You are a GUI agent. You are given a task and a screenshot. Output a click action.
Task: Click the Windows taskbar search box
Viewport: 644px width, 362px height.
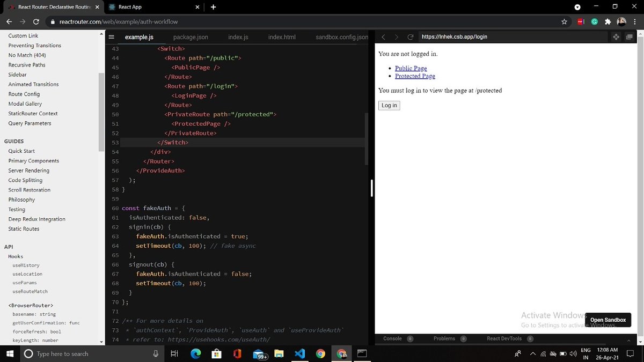point(92,353)
